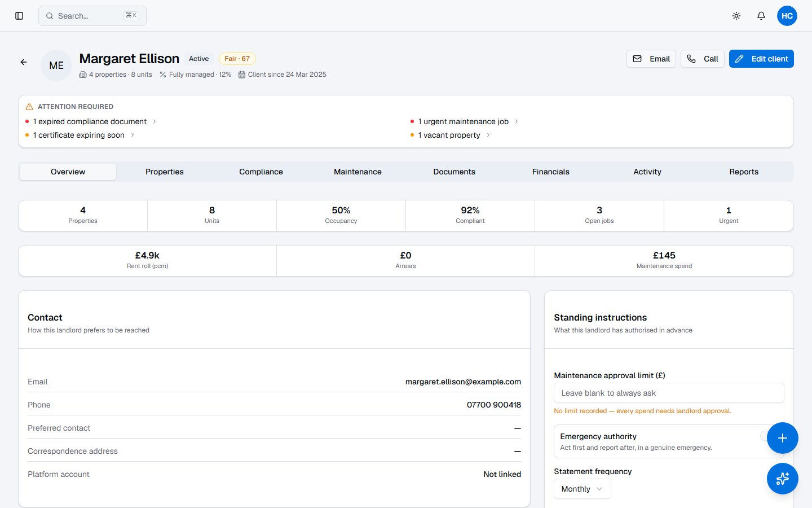Screen dimensions: 812x508
Task: Open 1 urgent maintenance job link
Action: pyautogui.click(x=464, y=121)
